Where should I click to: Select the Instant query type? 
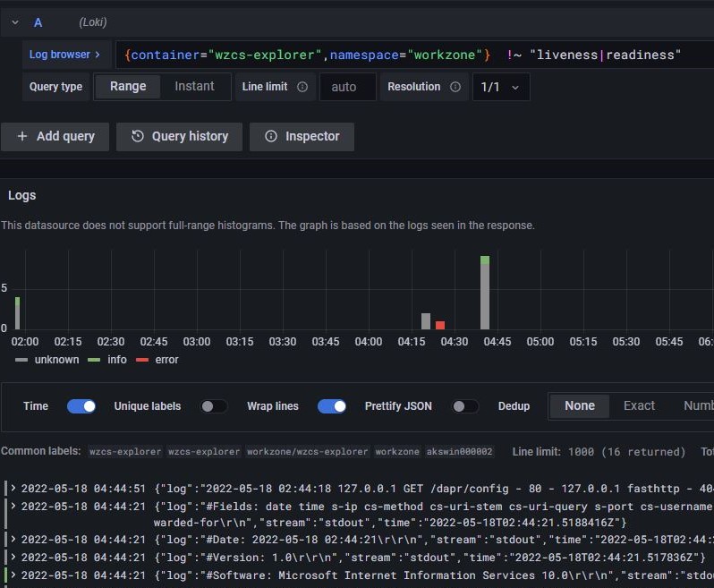click(x=194, y=87)
